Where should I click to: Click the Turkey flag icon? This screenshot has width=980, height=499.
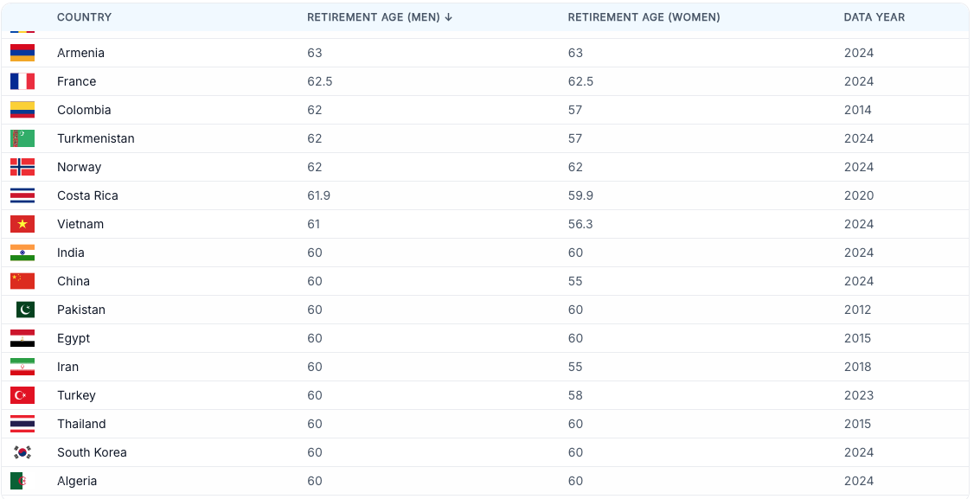[22, 395]
